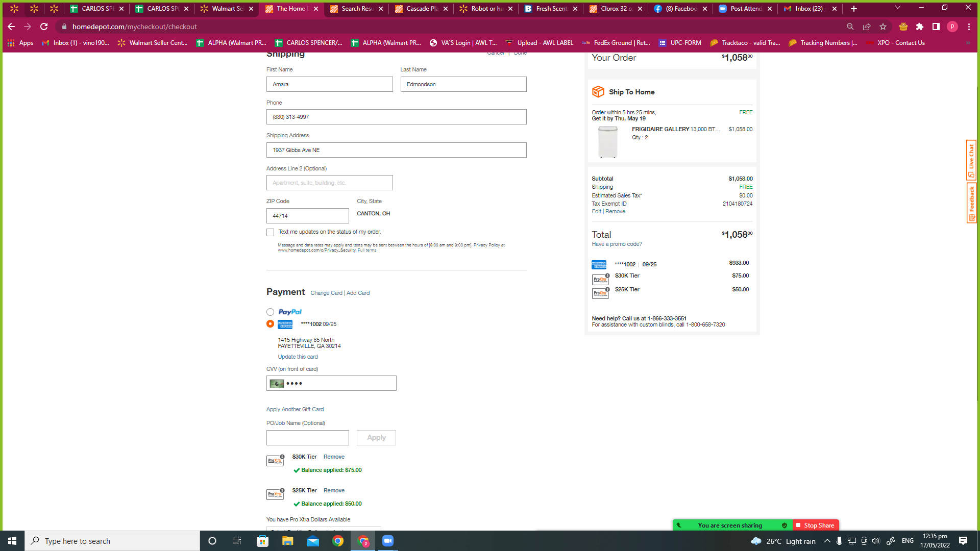Switch to the Clorox 32 oz tab
This screenshot has width=980, height=551.
616,9
